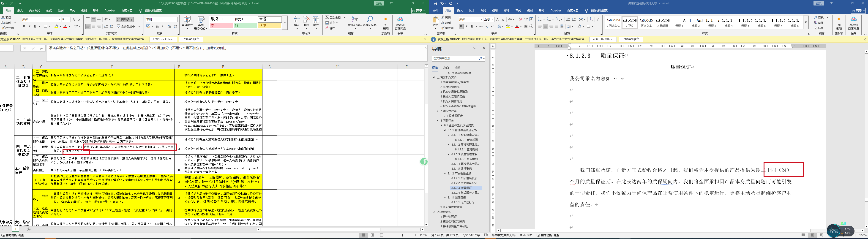Open Word's font size dropdown showing 五号

pos(489,19)
